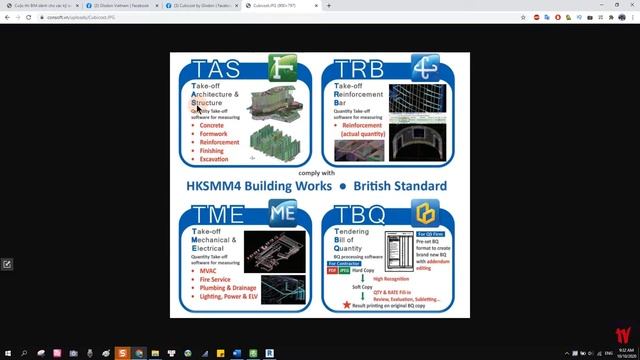Open the Revit R icon in taskbar
The image size is (640, 360).
pyautogui.click(x=269, y=353)
